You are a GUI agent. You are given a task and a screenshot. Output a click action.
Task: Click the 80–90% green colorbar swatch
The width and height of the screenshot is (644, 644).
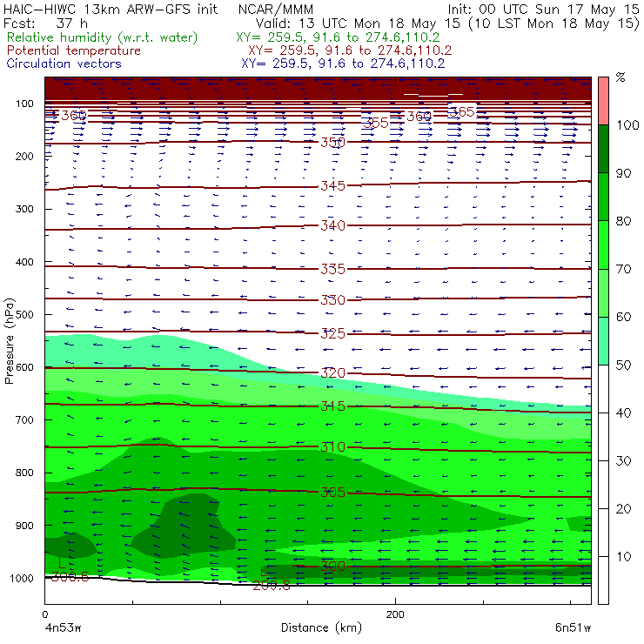tap(603, 197)
